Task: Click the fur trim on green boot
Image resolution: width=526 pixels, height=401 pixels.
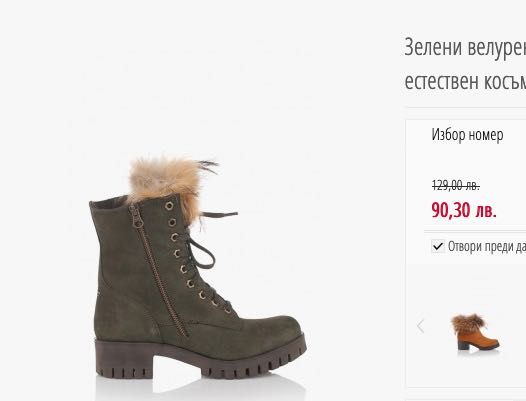Action: 168,181
